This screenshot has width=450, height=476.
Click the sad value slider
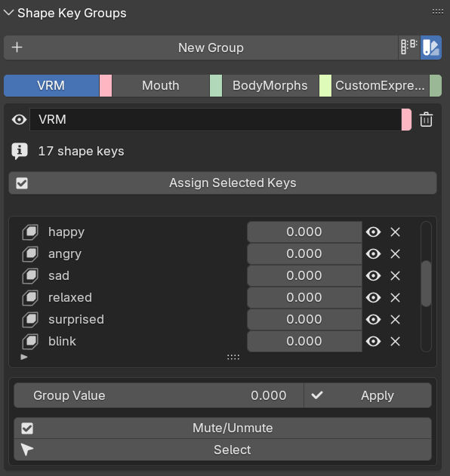pyautogui.click(x=304, y=275)
